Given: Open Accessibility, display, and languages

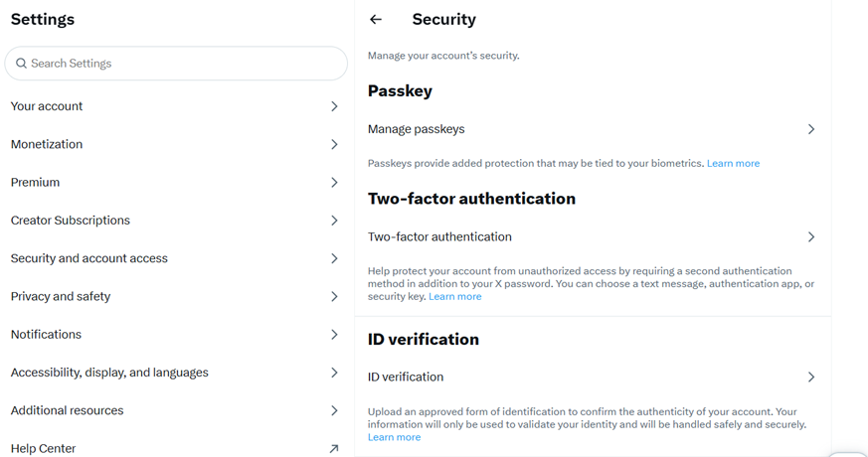Looking at the screenshot, I should 109,373.
